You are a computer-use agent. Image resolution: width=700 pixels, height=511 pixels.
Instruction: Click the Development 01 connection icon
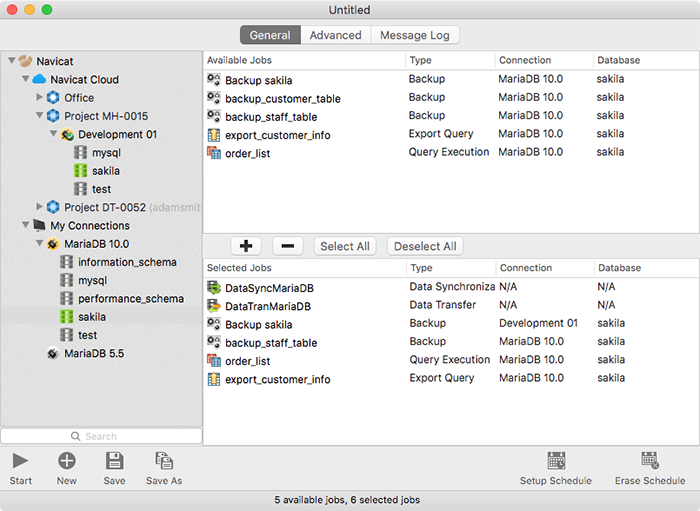[x=67, y=134]
